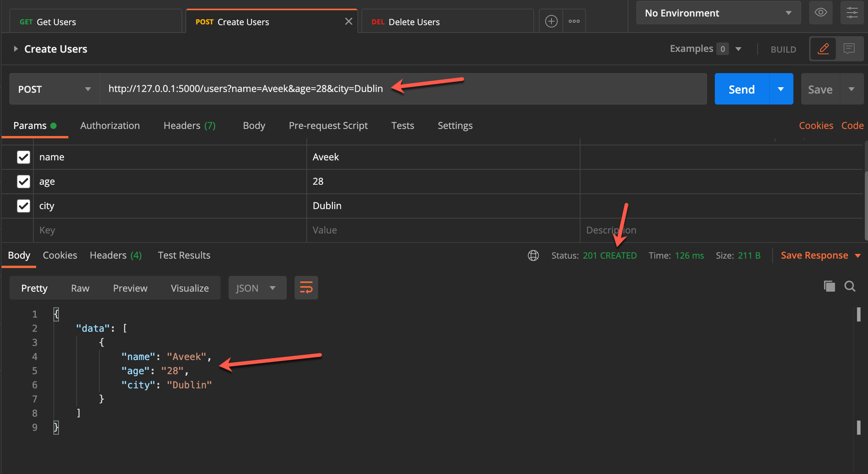Disable the age query parameter
The width and height of the screenshot is (868, 474).
23,181
